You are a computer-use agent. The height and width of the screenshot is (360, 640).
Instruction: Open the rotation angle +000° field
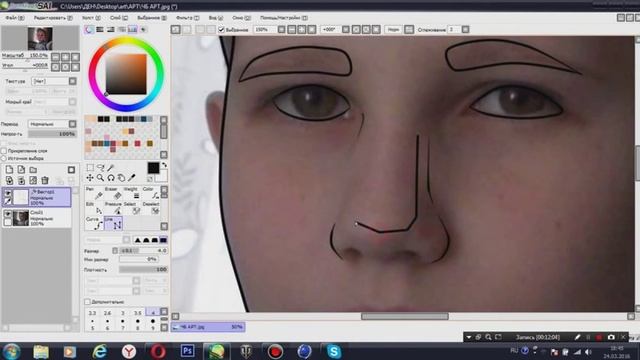tap(330, 29)
